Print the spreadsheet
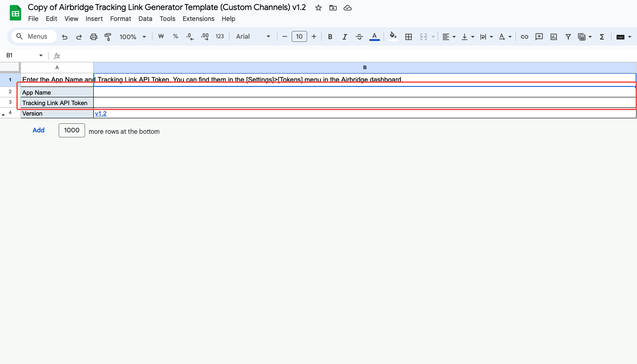Screen dimensions: 637x364 [x=94, y=37]
